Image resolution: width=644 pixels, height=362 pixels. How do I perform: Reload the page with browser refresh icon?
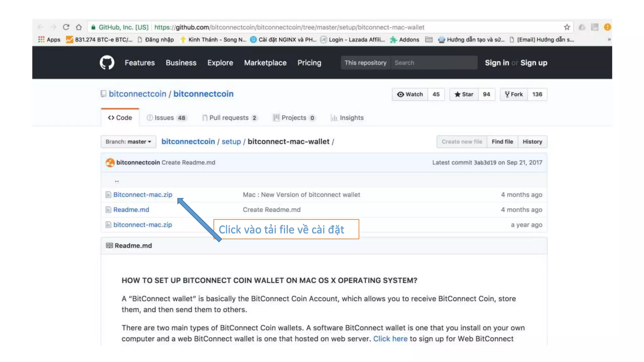point(66,27)
